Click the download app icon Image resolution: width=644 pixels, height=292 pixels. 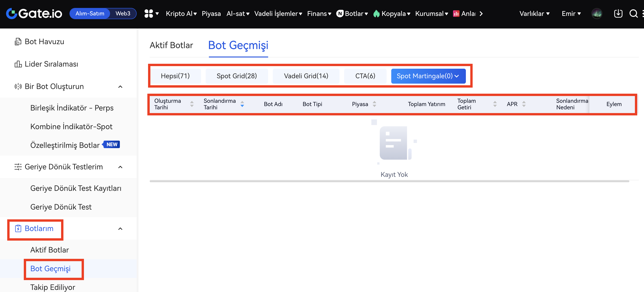[x=618, y=14]
